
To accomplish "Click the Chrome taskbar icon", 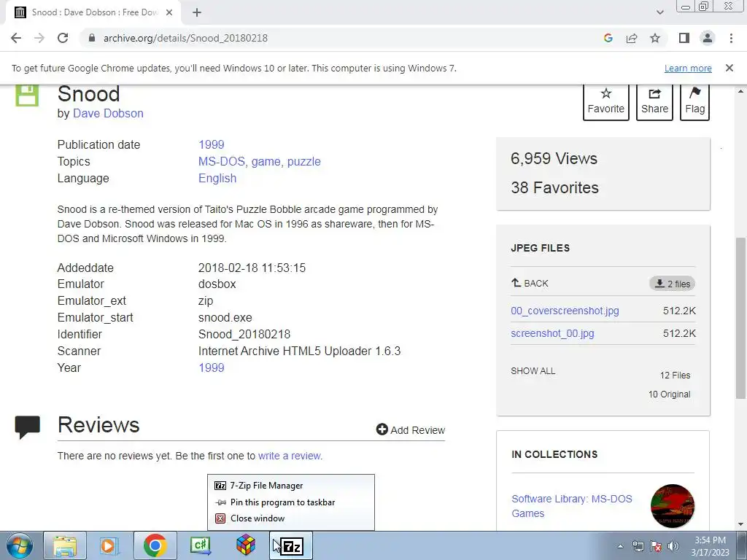I will point(155,545).
